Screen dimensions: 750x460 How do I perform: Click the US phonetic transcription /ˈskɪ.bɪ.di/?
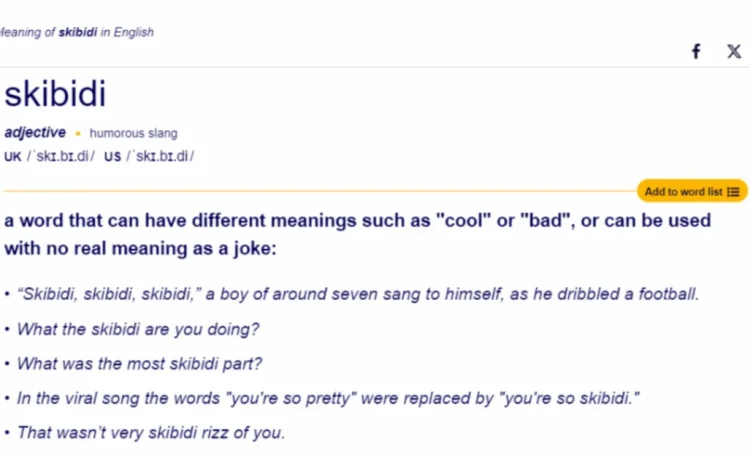(x=160, y=156)
